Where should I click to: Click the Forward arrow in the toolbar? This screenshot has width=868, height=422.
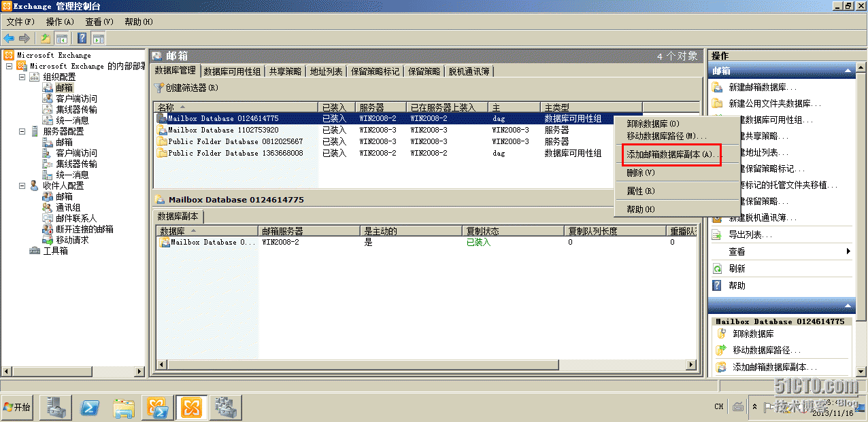[24, 38]
